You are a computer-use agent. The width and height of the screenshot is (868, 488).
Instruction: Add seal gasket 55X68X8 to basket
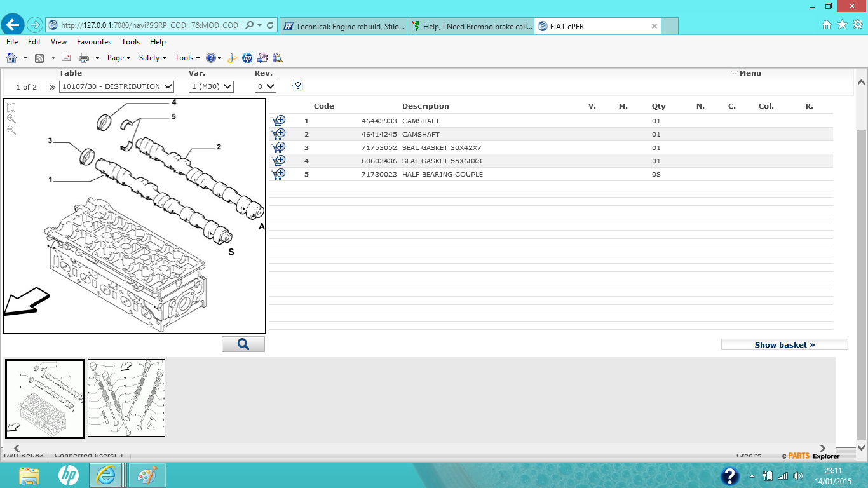tap(278, 161)
